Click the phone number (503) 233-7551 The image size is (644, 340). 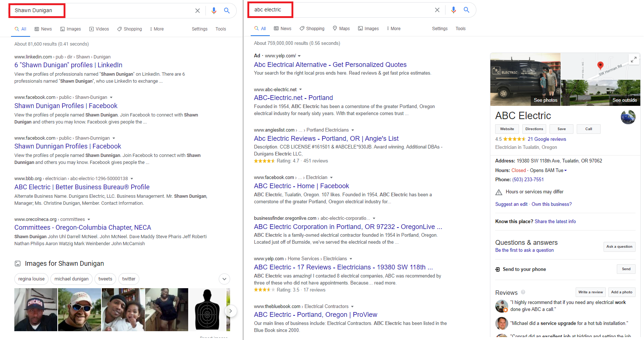point(528,180)
